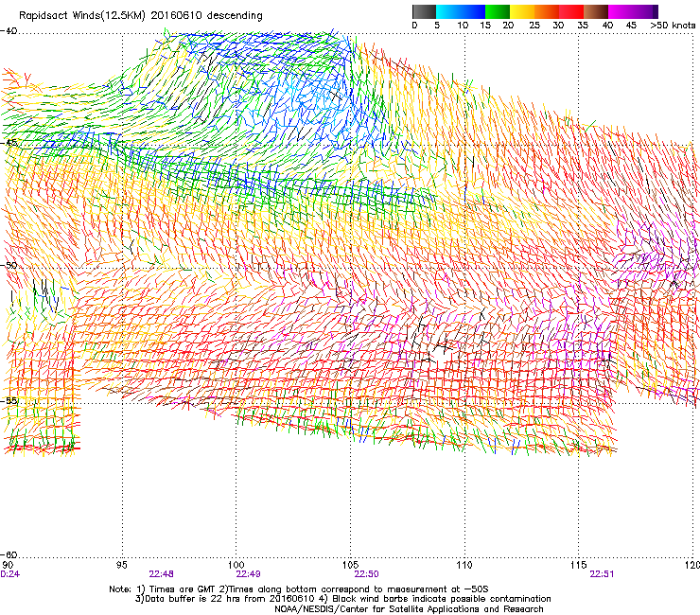Click the '10' legend scale value
The width and height of the screenshot is (700, 615).
(x=463, y=26)
